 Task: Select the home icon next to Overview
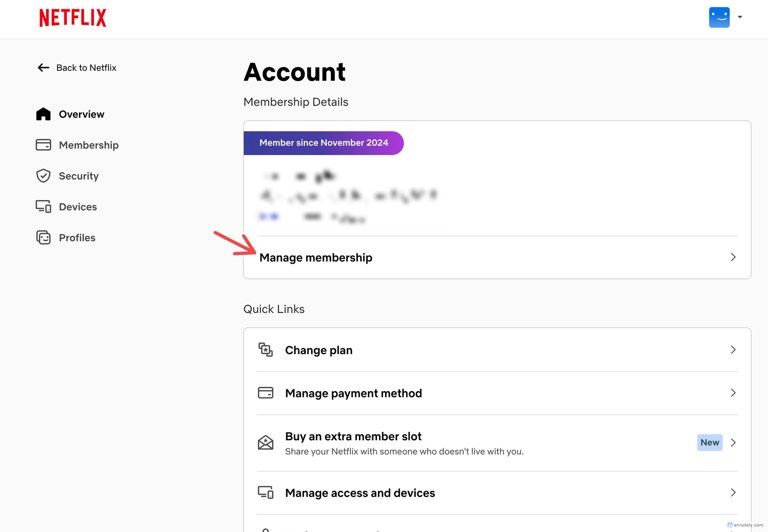(43, 114)
